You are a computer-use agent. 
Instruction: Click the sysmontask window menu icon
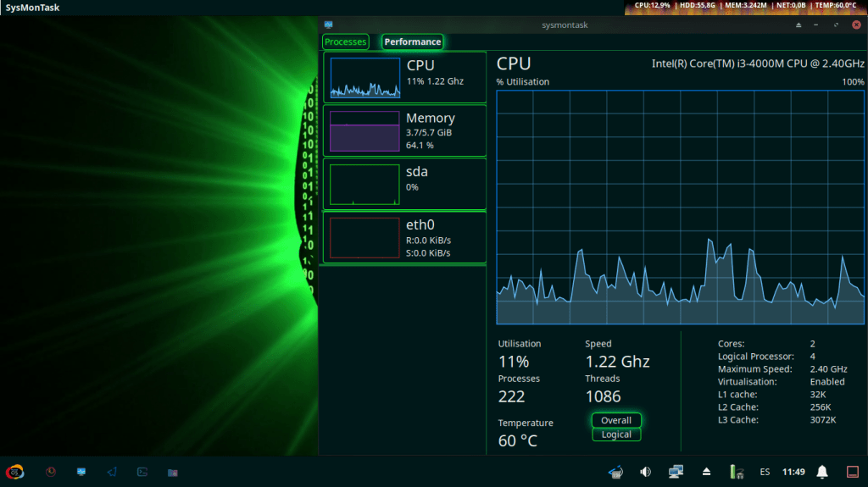[x=328, y=25]
